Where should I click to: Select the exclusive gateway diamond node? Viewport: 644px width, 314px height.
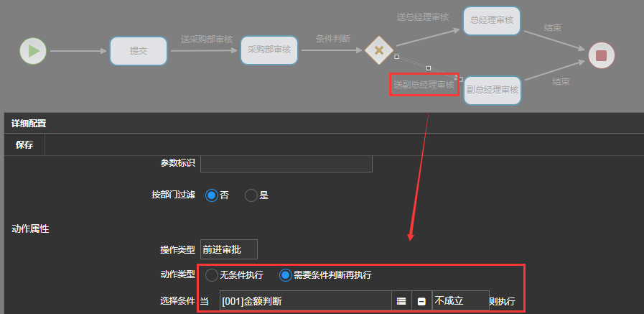(x=378, y=50)
